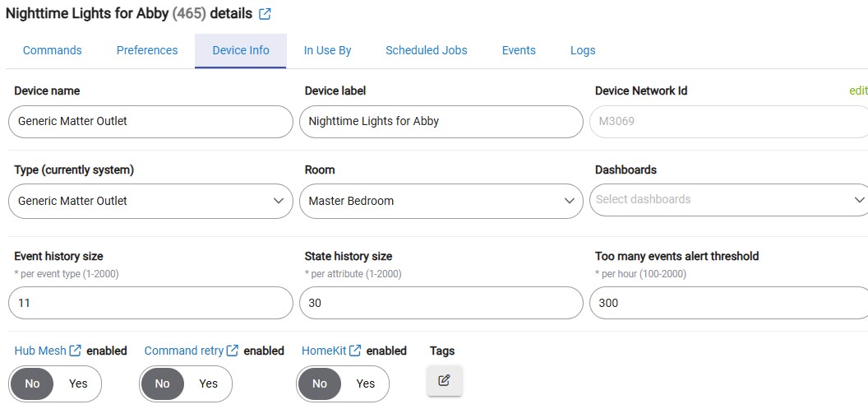The height and width of the screenshot is (409, 868).
Task: Open device details external link icon
Action: [265, 14]
